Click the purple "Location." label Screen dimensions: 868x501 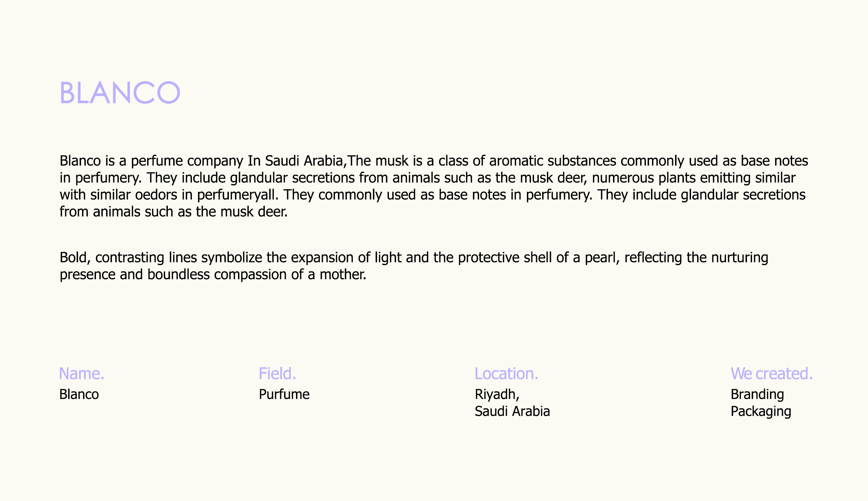tap(506, 374)
